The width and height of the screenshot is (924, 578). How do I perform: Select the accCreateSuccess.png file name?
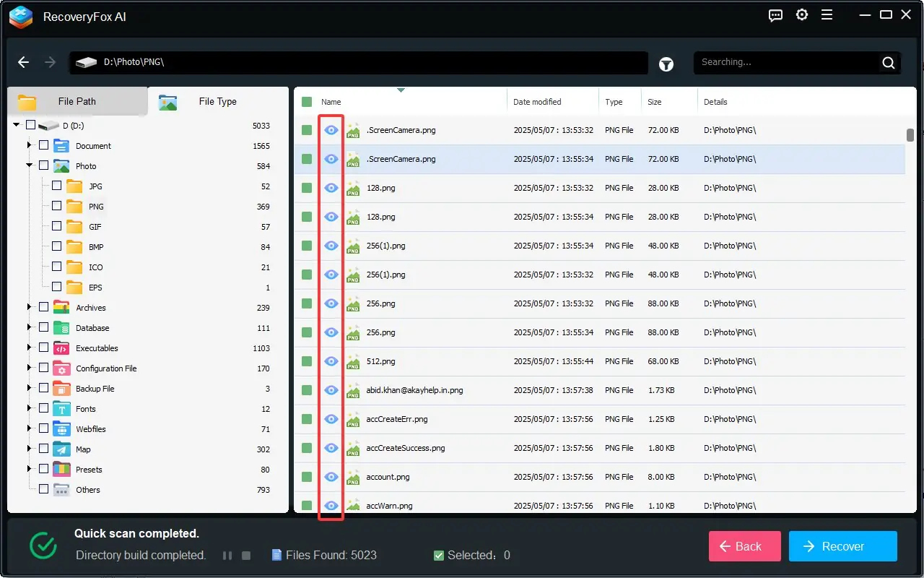(406, 448)
